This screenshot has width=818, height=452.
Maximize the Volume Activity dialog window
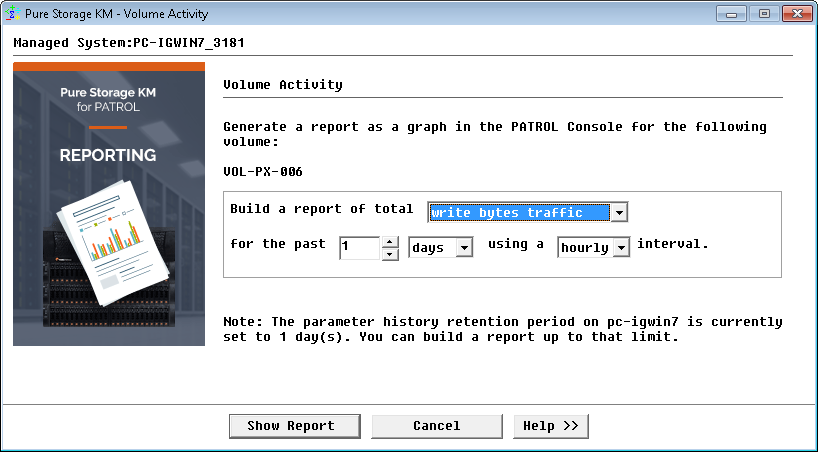763,13
